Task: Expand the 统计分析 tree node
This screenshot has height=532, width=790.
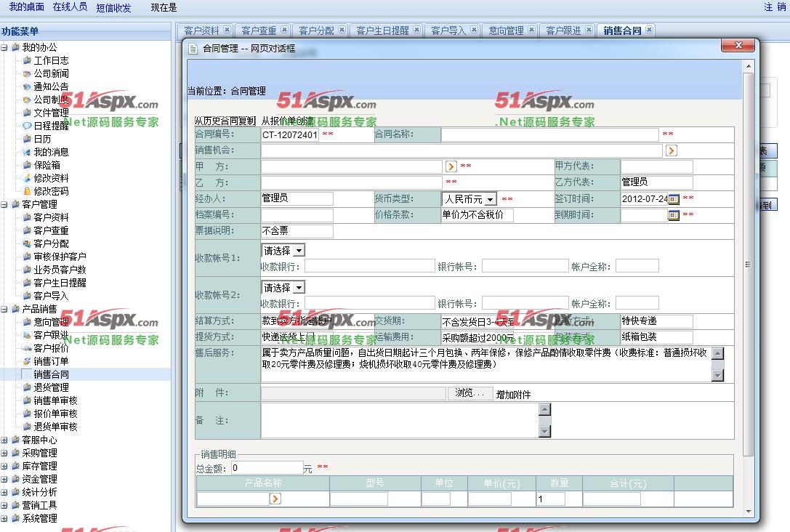Action: pos(4,493)
